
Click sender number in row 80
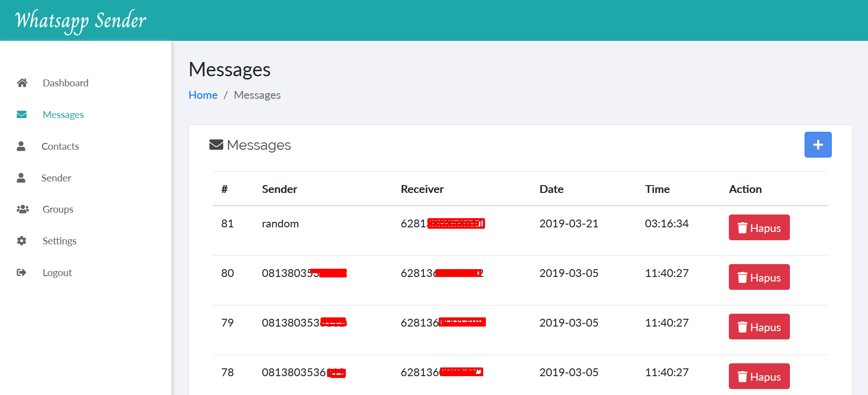pos(304,273)
